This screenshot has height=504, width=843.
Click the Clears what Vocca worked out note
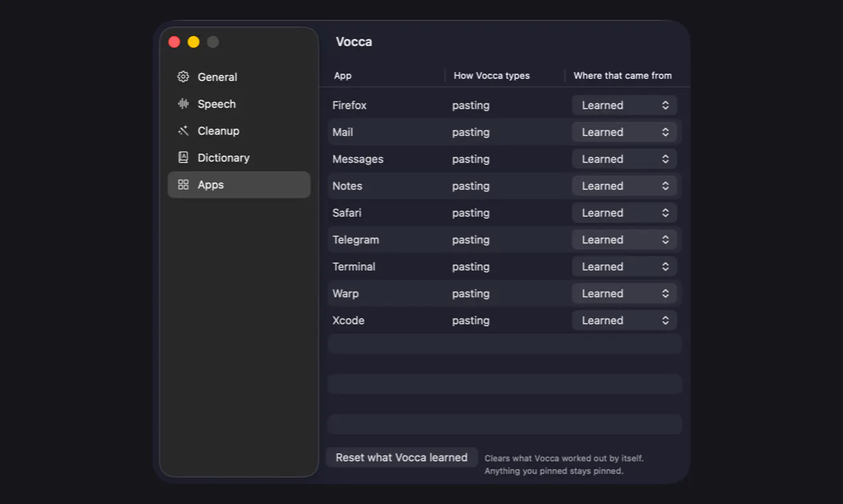tap(564, 464)
